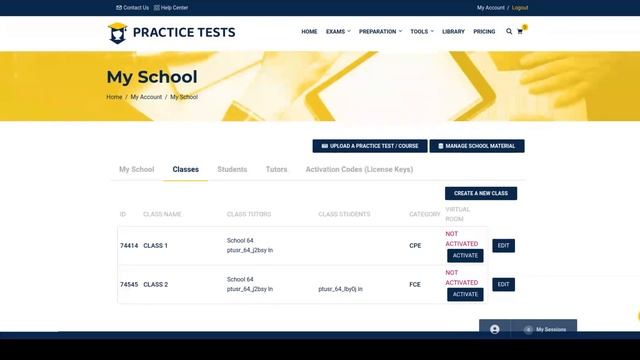This screenshot has width=640, height=360.
Task: Open the Pricing menu item
Action: pyautogui.click(x=484, y=31)
